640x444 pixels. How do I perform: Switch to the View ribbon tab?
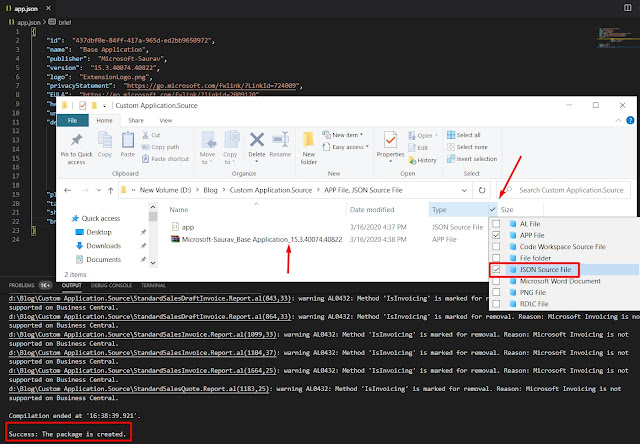[166, 120]
